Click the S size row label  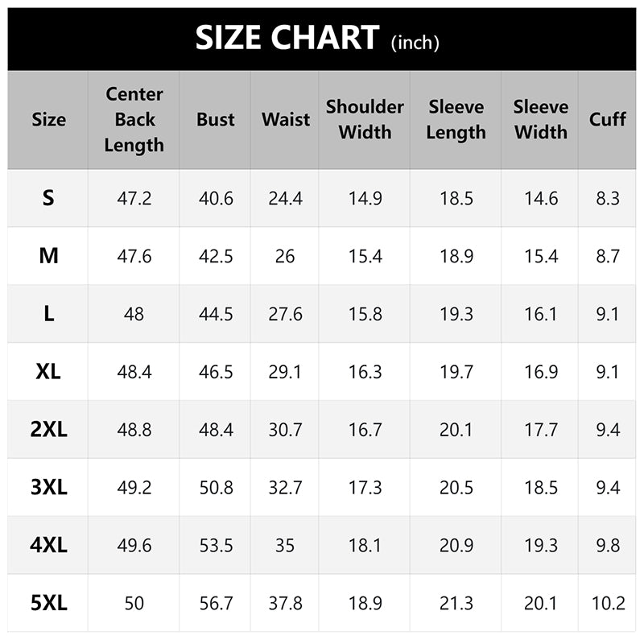pyautogui.click(x=49, y=198)
